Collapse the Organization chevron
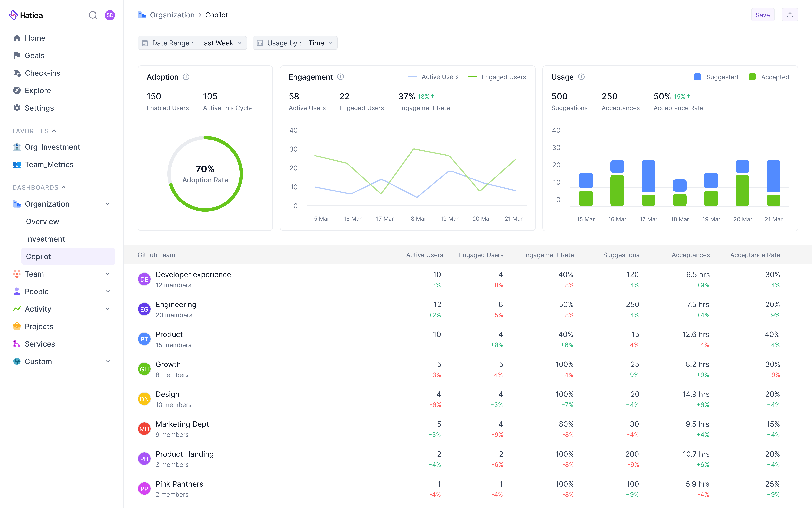812x508 pixels. pyautogui.click(x=108, y=204)
